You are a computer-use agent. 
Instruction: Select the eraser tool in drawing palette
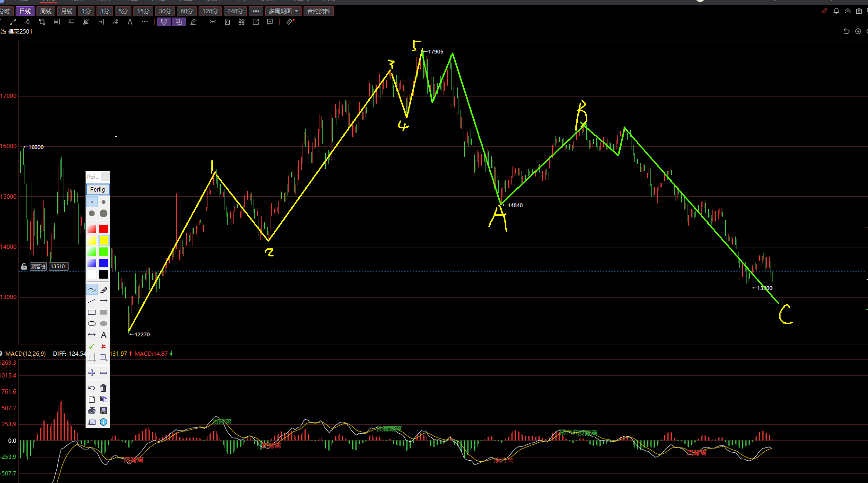click(x=104, y=290)
